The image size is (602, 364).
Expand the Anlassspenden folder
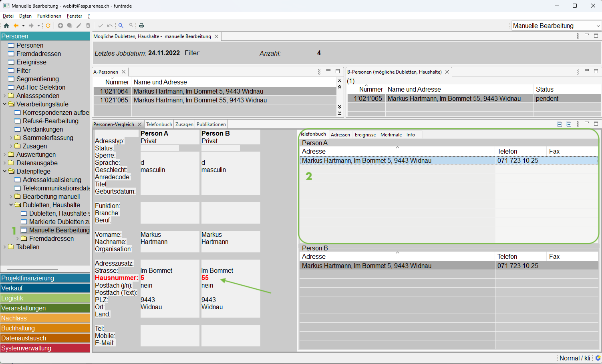[5, 96]
